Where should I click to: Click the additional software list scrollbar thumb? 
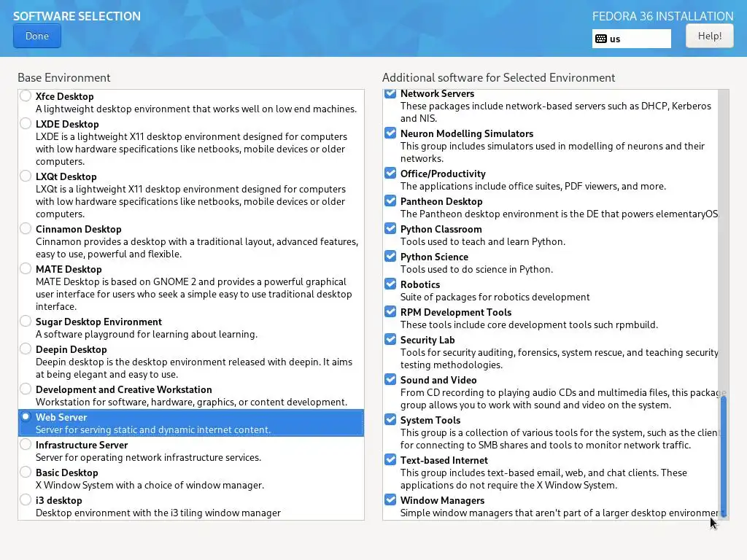click(723, 456)
